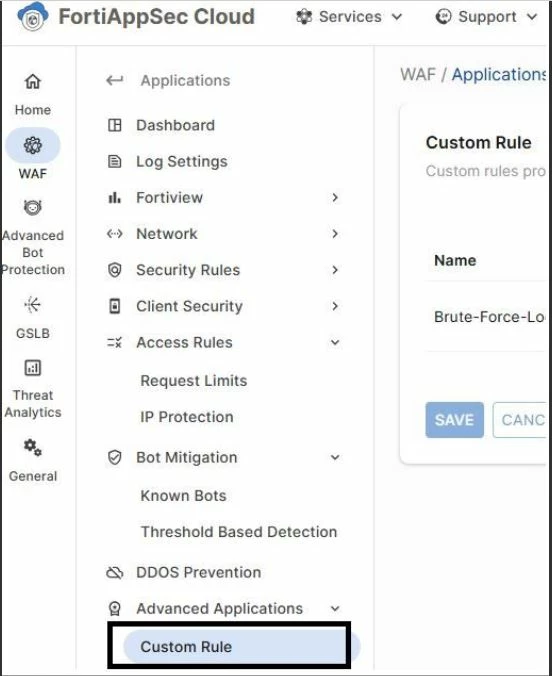Go back using Applications arrow icon
552x676 pixels.
[x=115, y=80]
